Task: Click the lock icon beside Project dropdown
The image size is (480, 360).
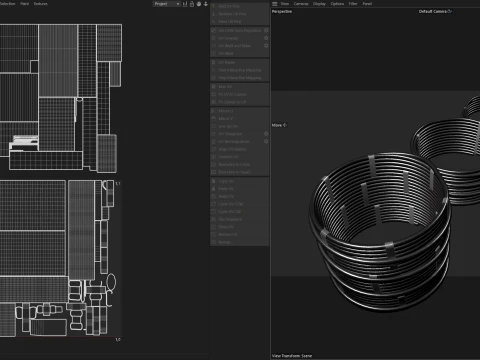Action: pyautogui.click(x=192, y=4)
